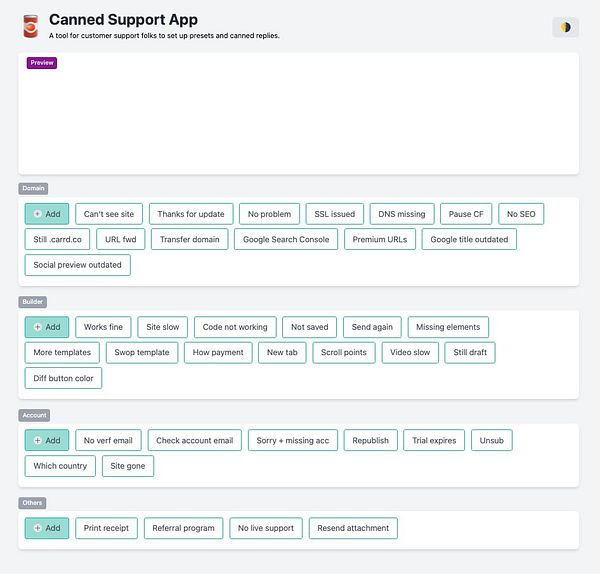Choose the "Video slow" reply
Image resolution: width=600 pixels, height=574 pixels.
coord(410,352)
